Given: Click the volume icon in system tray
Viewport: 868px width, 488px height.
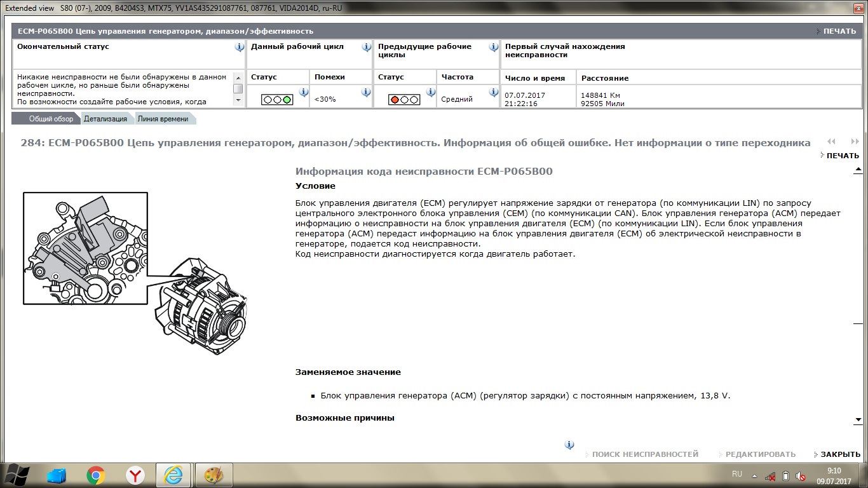Looking at the screenshot, I should click(x=802, y=476).
